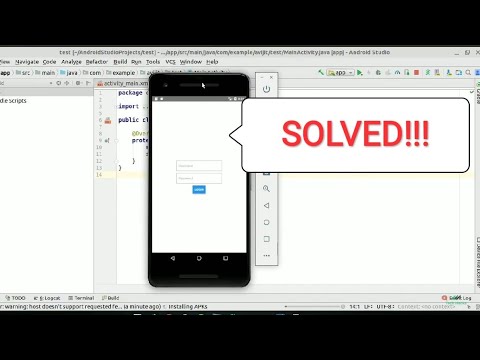Tap the phone's Home navigation button
This screenshot has height=360, width=480.
click(x=199, y=258)
